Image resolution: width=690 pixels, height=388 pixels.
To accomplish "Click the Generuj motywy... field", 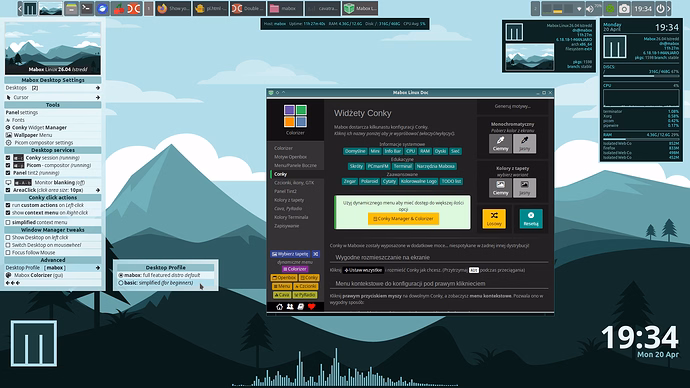I will (x=513, y=106).
